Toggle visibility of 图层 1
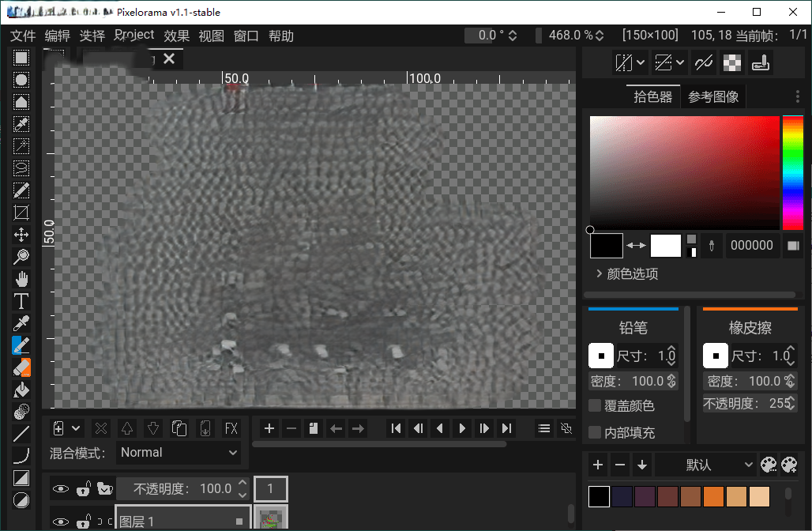812x531 pixels. point(61,522)
